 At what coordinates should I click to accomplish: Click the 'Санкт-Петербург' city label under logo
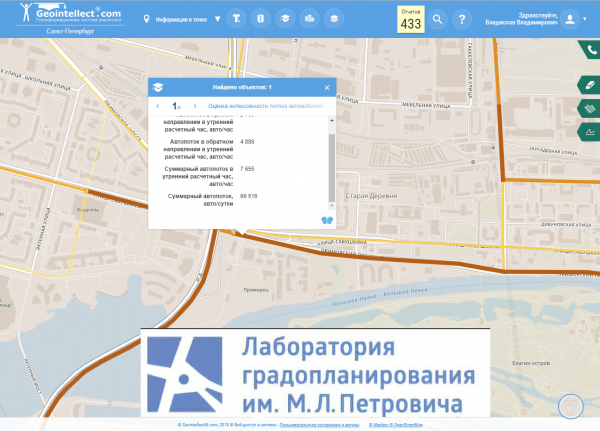[x=70, y=31]
